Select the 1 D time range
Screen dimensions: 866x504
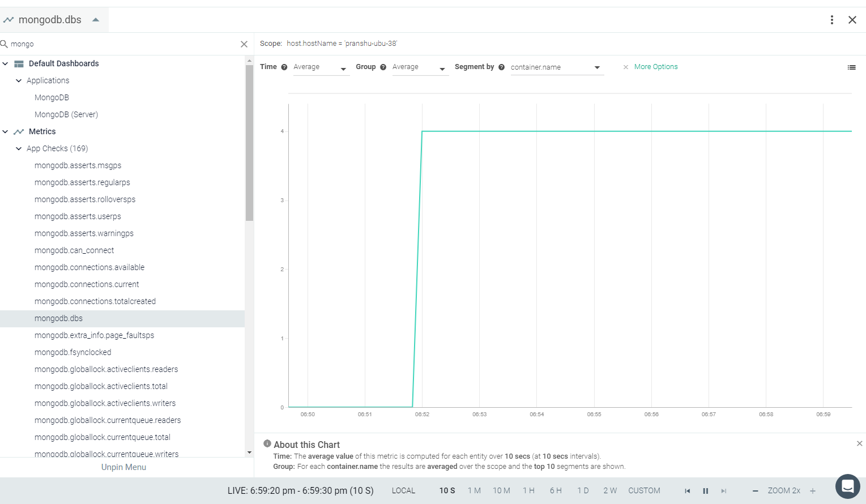(x=583, y=491)
